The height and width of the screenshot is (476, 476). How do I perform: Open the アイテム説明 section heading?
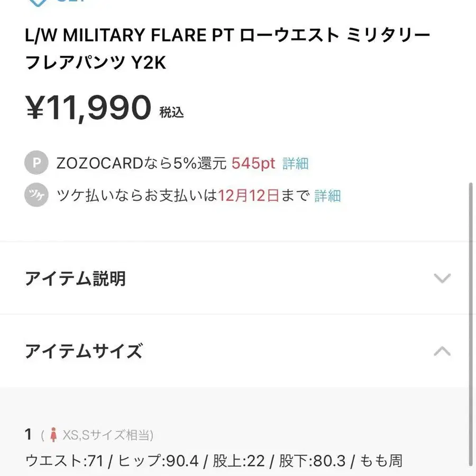click(75, 278)
